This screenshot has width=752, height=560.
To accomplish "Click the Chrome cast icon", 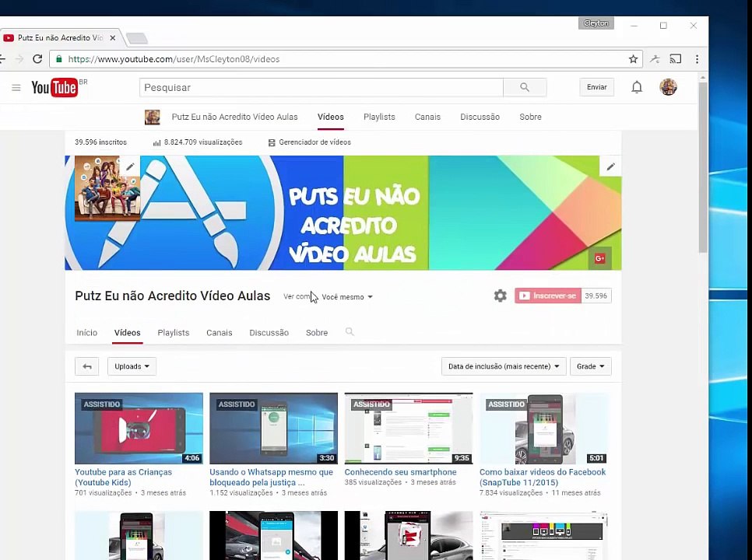I will [x=675, y=59].
